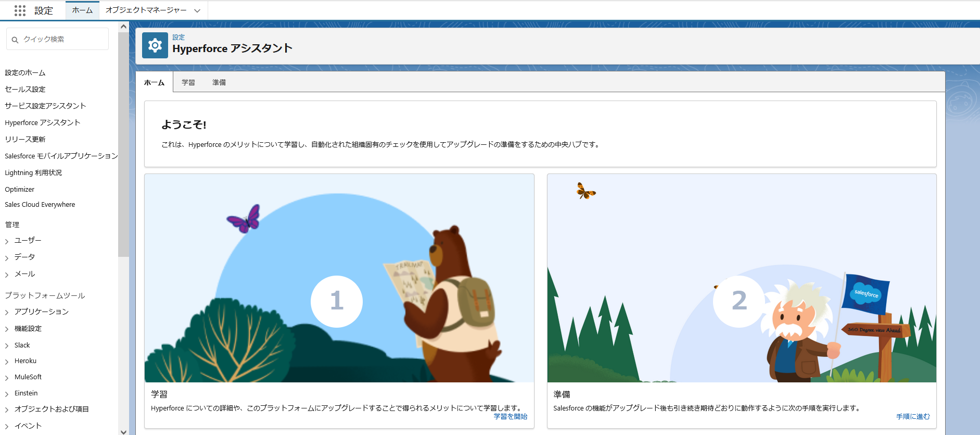Open Sales Cloud Everywhere in sidebar
This screenshot has height=435, width=980.
point(40,204)
